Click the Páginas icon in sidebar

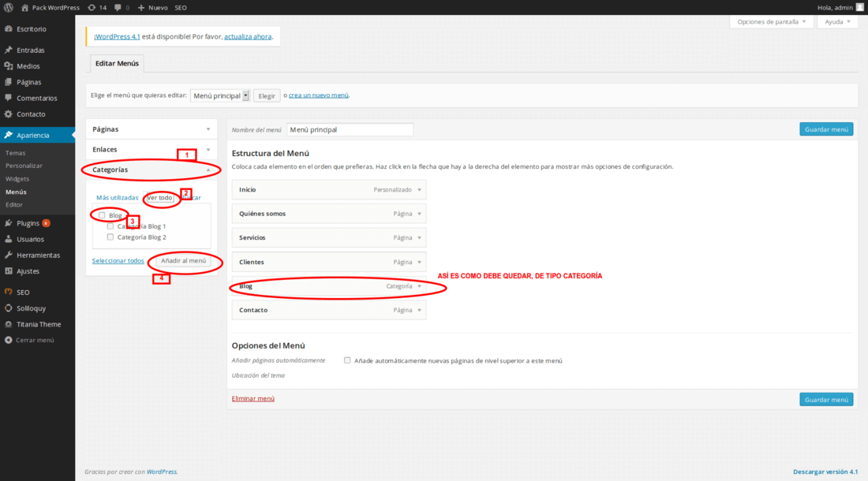[9, 82]
